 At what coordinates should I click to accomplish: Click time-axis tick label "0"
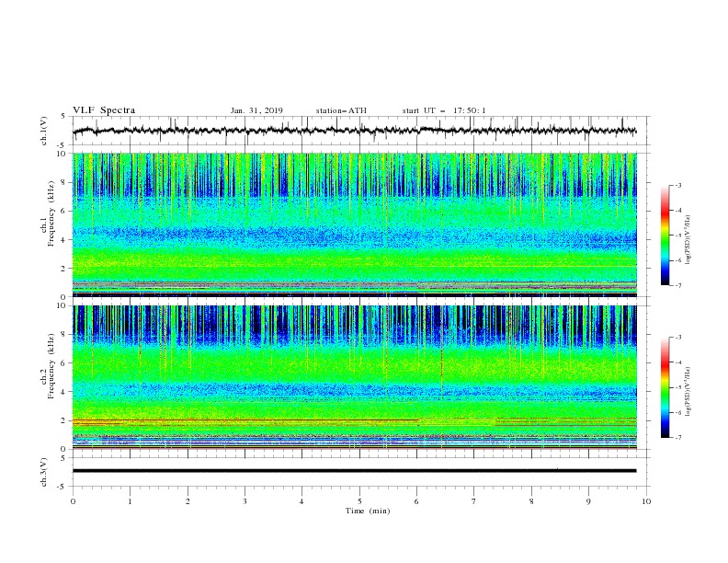pyautogui.click(x=73, y=501)
